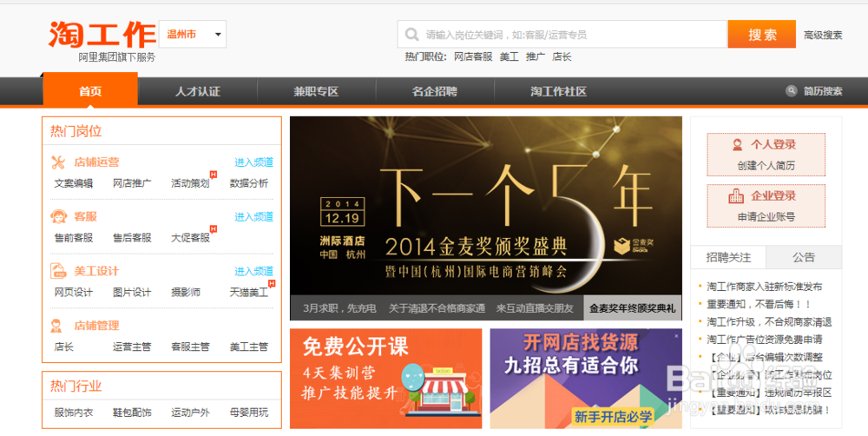
Task: Open the 人才认证 nav tab
Action: 198,91
